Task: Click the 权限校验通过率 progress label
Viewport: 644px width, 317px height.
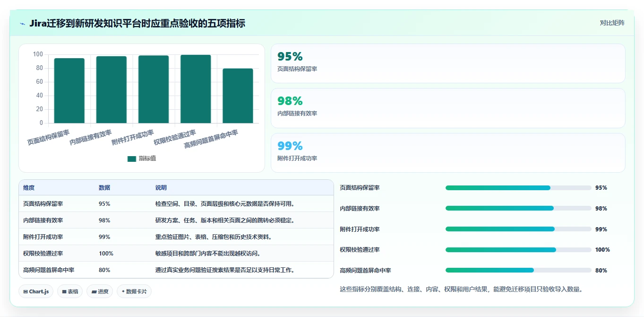Action: click(x=360, y=250)
